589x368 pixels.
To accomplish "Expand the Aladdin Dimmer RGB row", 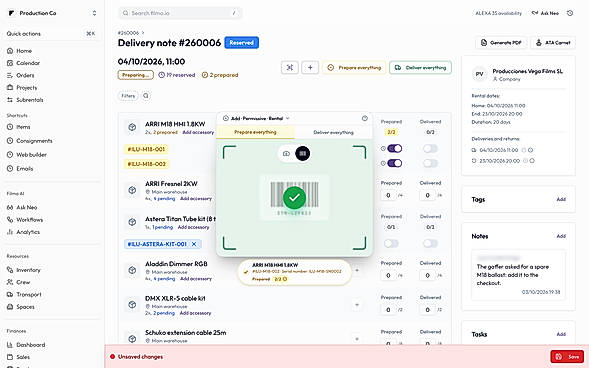I will (x=357, y=270).
